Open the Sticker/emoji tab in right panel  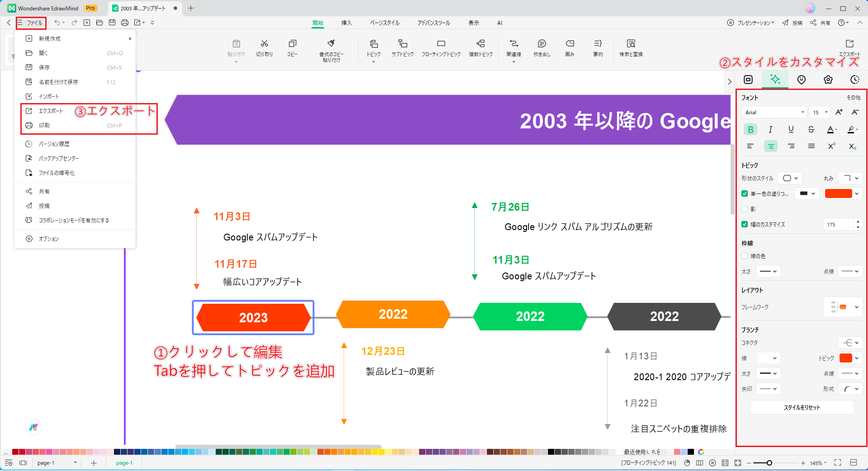tap(802, 80)
